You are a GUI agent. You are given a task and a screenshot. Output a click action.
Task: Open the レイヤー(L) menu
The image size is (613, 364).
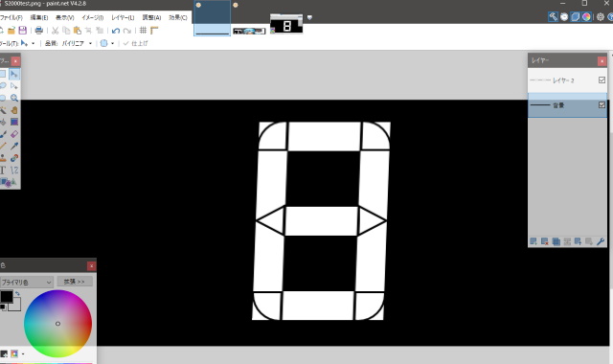pyautogui.click(x=123, y=17)
